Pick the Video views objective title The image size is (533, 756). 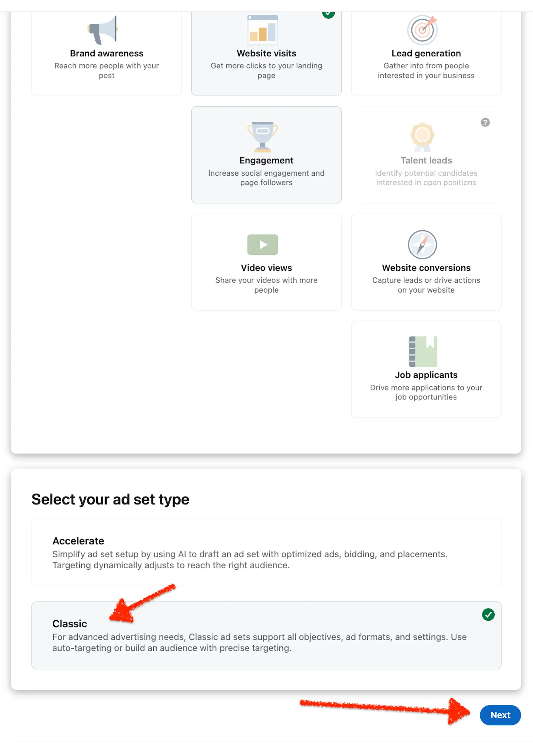click(266, 268)
